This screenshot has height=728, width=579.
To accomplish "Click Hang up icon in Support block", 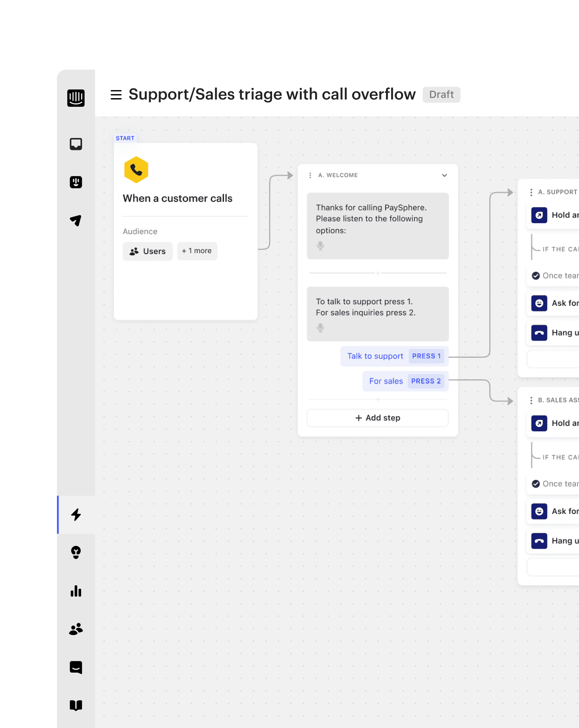I will pos(539,333).
